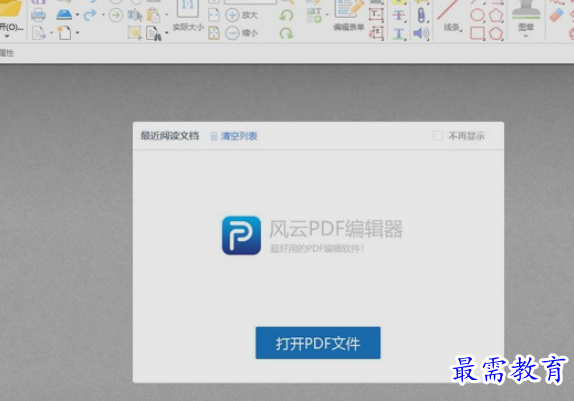The height and width of the screenshot is (401, 574).
Task: Expand the document-arrow icon's dropdown
Action: [x=51, y=33]
